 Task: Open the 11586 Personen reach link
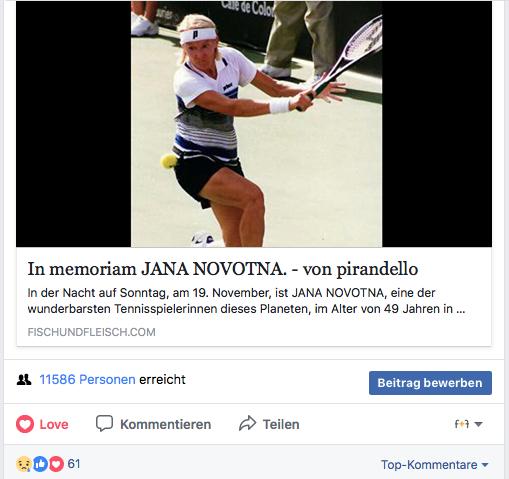point(87,379)
